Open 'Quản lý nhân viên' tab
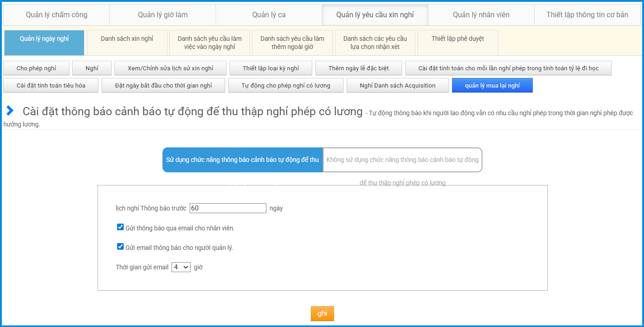Viewport: 644px width, 327px height. point(481,15)
